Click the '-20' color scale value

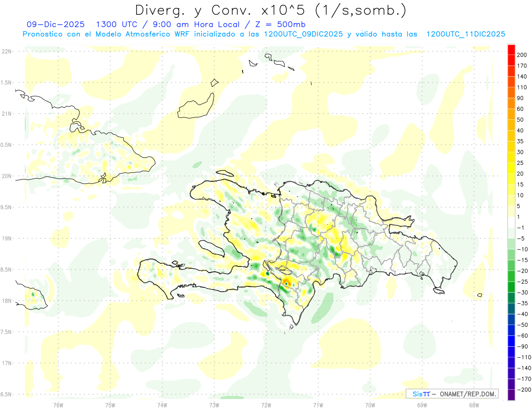click(522, 271)
